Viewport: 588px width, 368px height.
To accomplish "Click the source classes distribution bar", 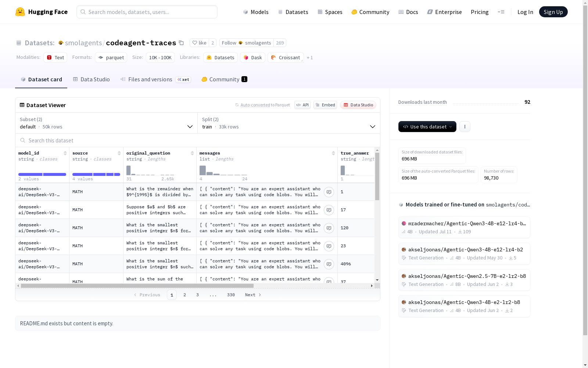I will click(x=96, y=174).
